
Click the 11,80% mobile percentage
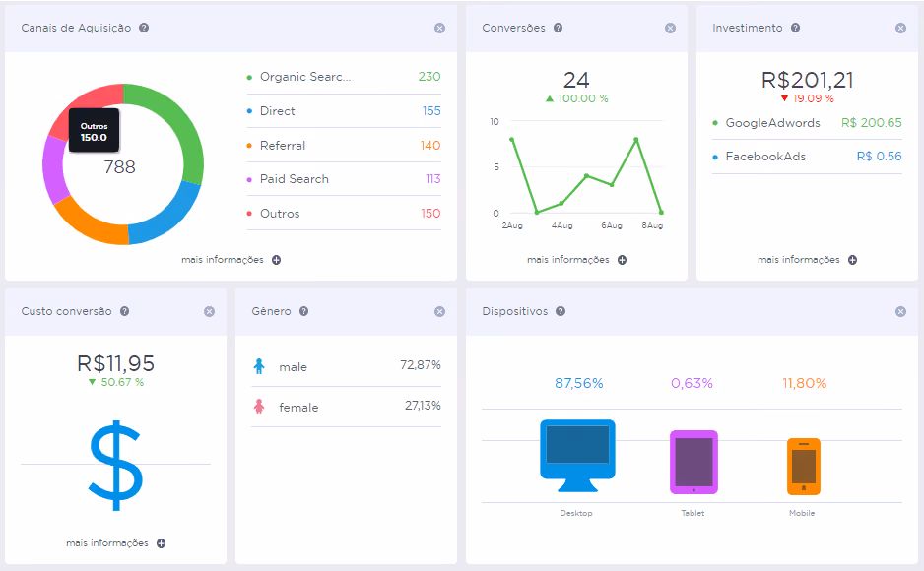point(805,383)
